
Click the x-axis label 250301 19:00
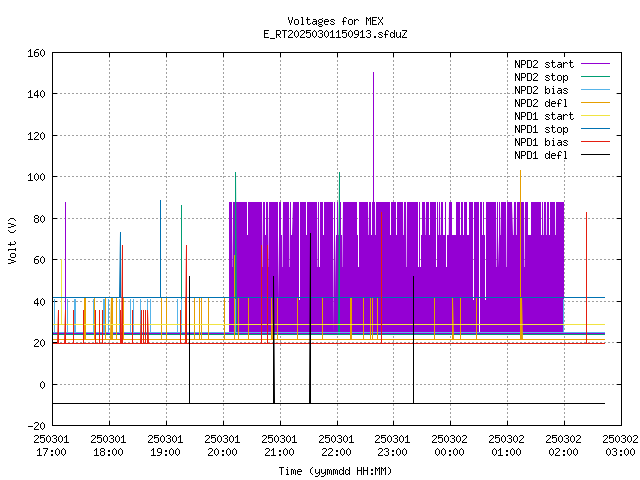[165, 446]
